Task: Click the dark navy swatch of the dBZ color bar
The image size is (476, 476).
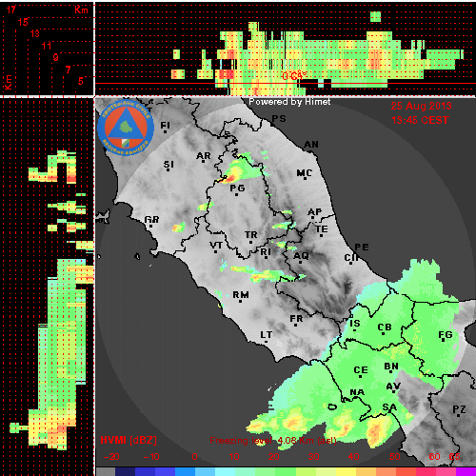Action: tap(126, 471)
